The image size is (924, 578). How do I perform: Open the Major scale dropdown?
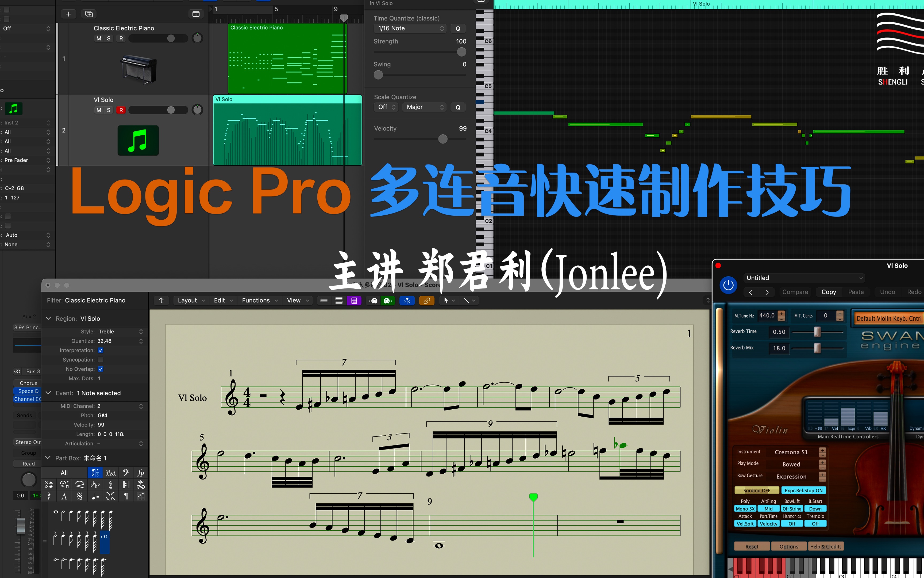[425, 107]
